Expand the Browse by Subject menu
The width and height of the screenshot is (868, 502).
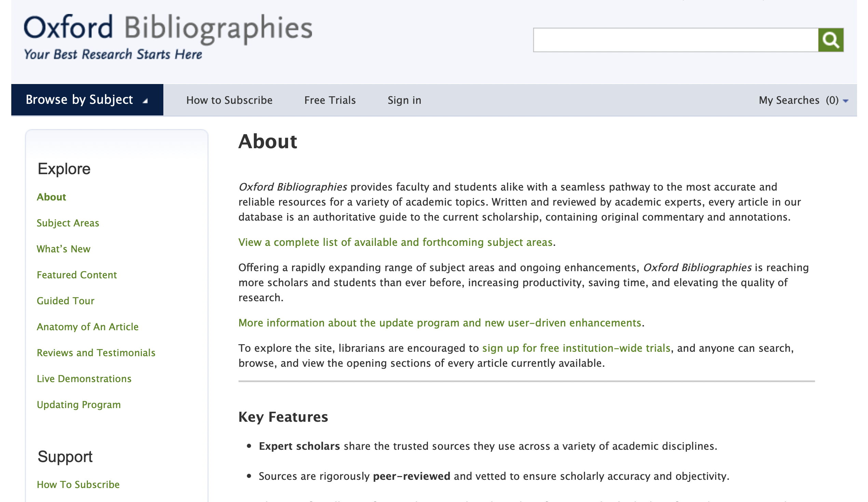point(87,100)
